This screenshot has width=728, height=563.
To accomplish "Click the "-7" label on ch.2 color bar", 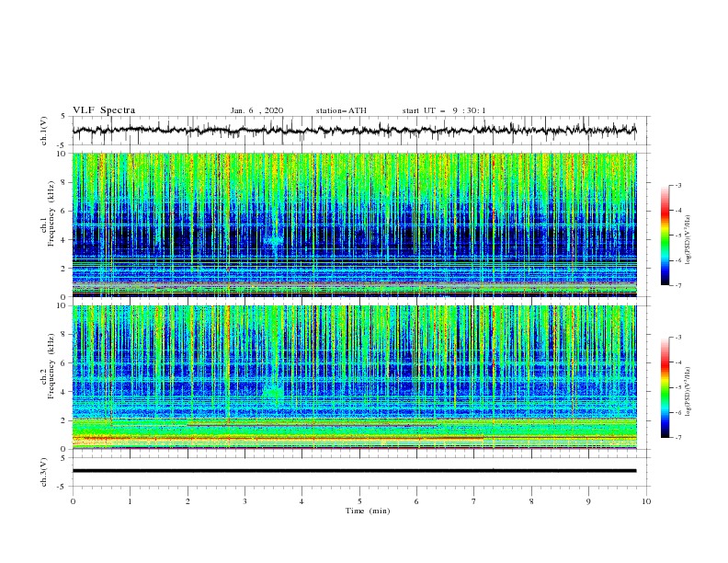I will coord(678,437).
